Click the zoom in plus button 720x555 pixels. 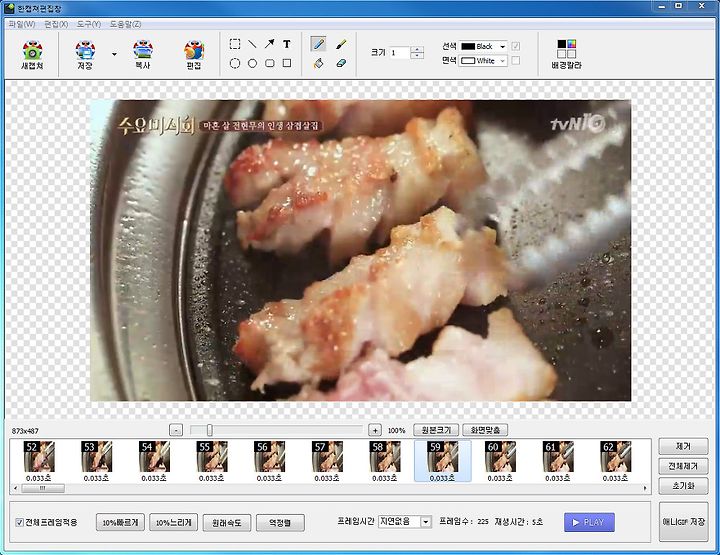[x=375, y=430]
